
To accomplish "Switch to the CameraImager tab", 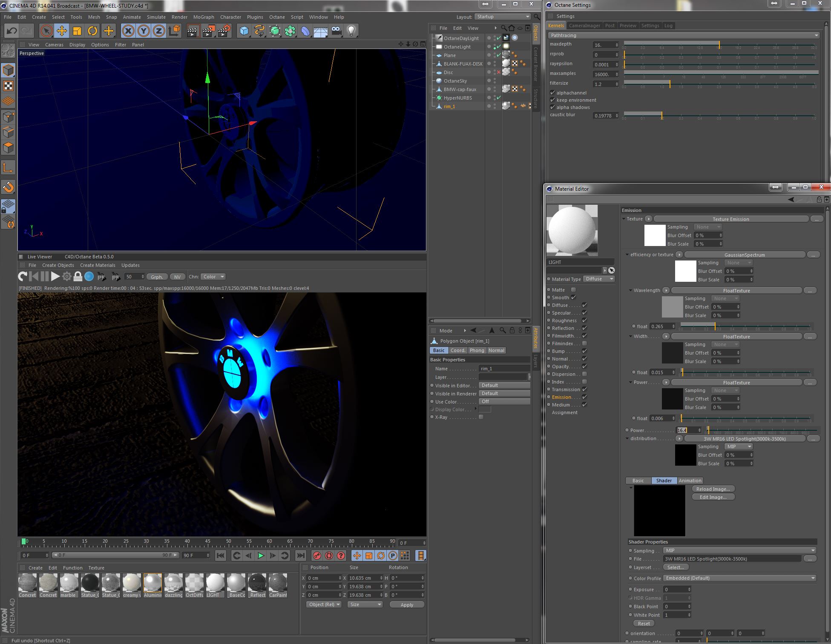I will point(584,26).
